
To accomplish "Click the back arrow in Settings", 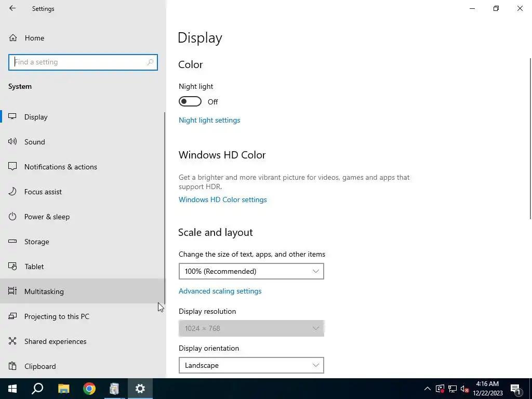I will pyautogui.click(x=12, y=8).
